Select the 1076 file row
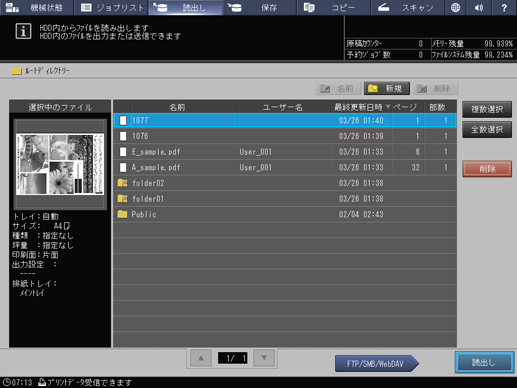This screenshot has height=388, width=517. coord(285,136)
